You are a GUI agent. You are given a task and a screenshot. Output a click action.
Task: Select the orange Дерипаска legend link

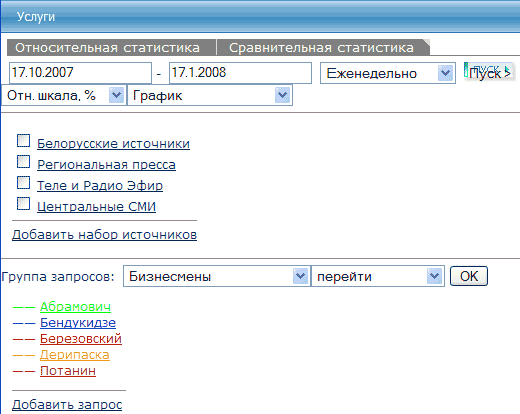(x=75, y=355)
